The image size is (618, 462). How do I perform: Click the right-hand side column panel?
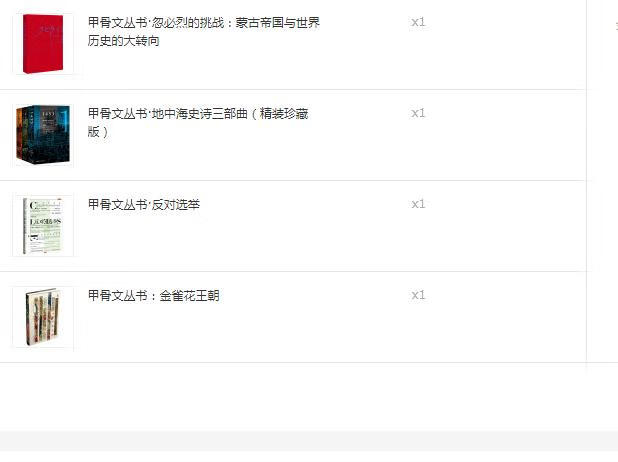point(602,181)
